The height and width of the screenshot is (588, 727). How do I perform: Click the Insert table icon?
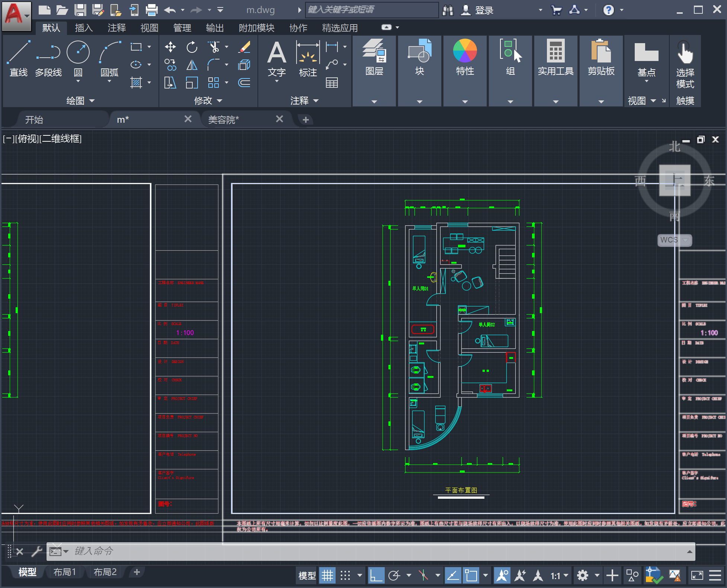coord(332,83)
